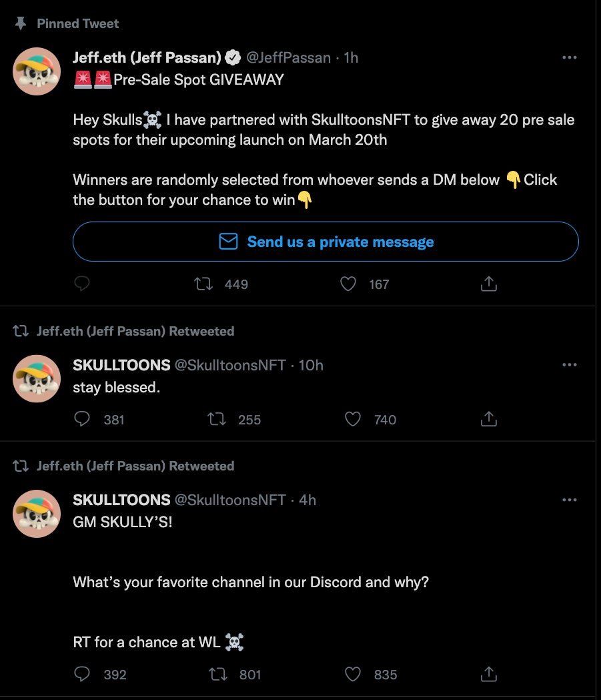Open more options on 'stay blessed.' tweet

[569, 365]
